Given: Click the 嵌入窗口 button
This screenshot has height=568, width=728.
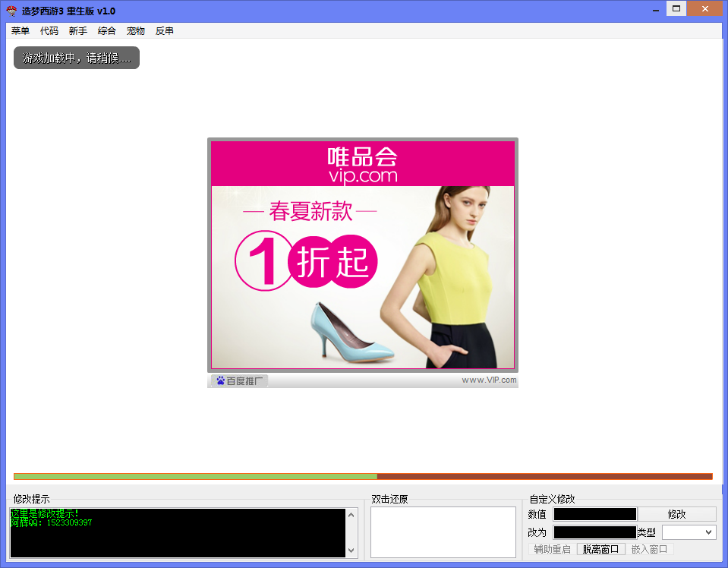Looking at the screenshot, I should [649, 550].
